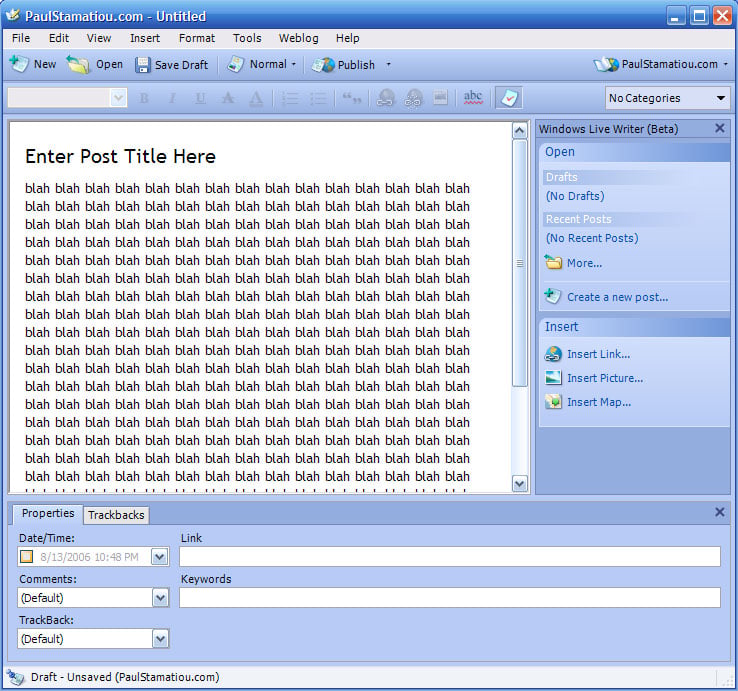This screenshot has height=691, width=738.
Task: Insert a bulleted list
Action: pyautogui.click(x=318, y=98)
